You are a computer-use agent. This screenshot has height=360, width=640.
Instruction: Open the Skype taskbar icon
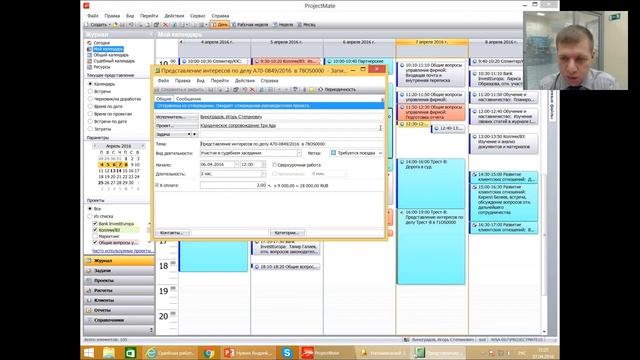(287, 353)
